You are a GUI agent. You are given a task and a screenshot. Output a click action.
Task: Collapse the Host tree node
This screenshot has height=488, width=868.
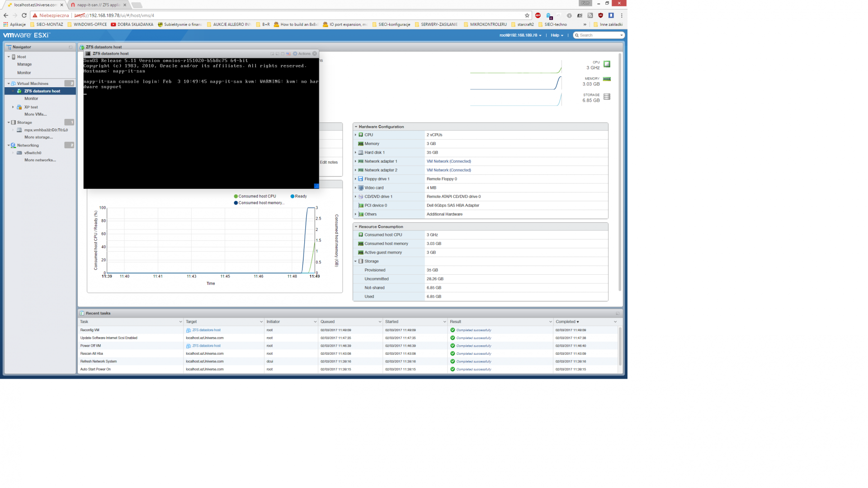[9, 57]
